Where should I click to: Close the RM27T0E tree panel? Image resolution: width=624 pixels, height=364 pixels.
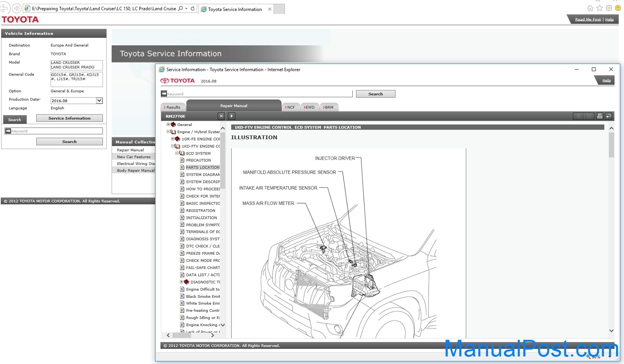(221, 116)
